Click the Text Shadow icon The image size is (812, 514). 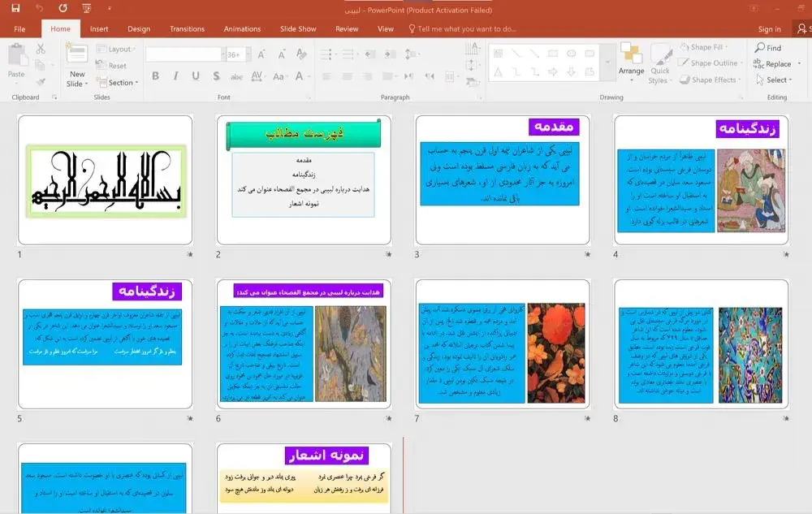[x=215, y=76]
